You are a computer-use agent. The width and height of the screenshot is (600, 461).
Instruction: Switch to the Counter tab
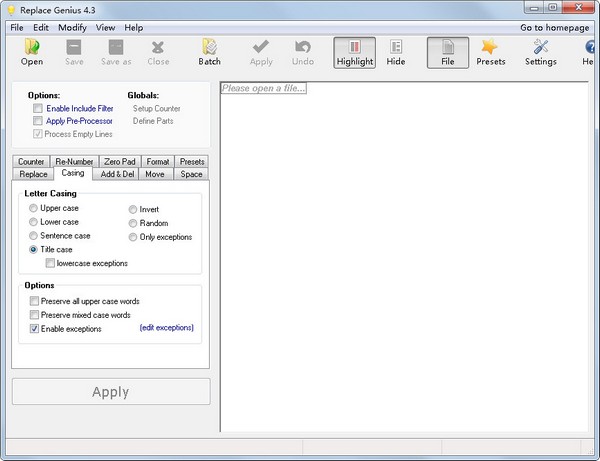[31, 161]
